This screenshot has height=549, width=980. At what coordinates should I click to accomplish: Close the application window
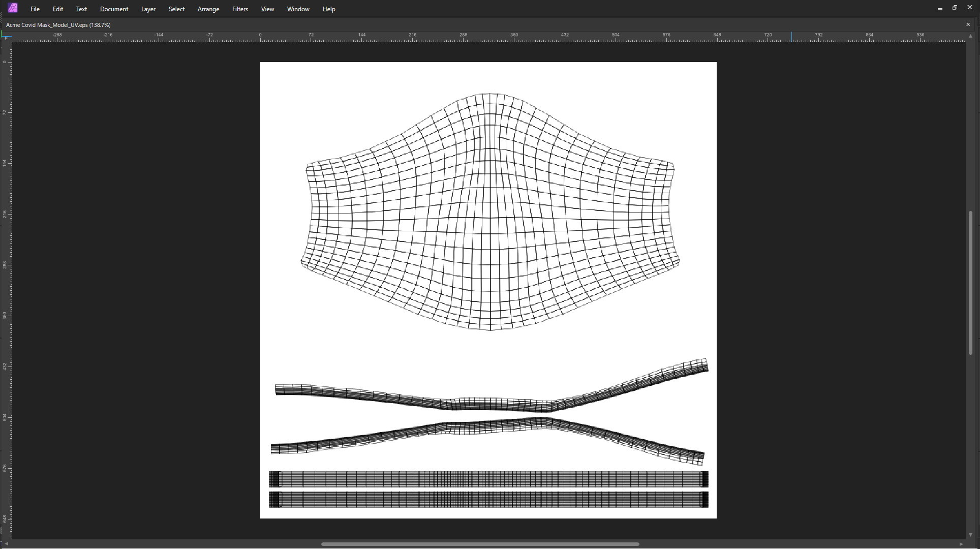point(969,8)
